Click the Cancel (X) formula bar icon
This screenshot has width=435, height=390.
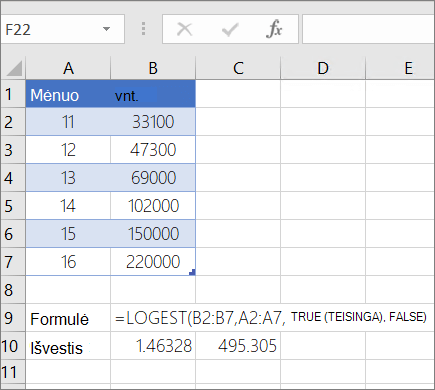click(x=184, y=29)
